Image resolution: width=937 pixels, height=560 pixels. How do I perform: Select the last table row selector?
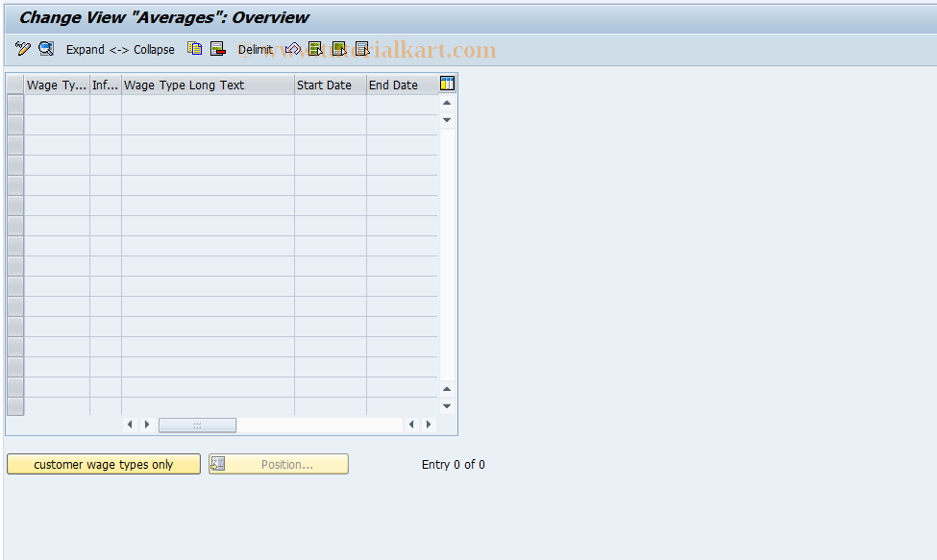tap(15, 406)
